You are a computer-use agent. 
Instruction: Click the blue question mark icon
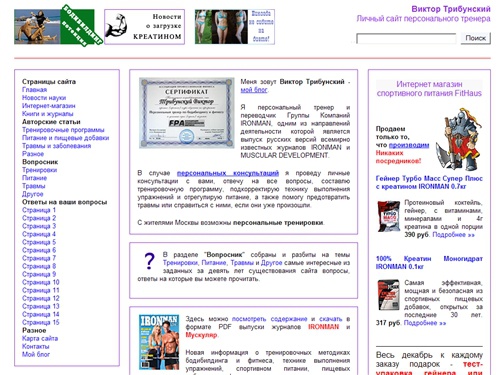coord(149,261)
